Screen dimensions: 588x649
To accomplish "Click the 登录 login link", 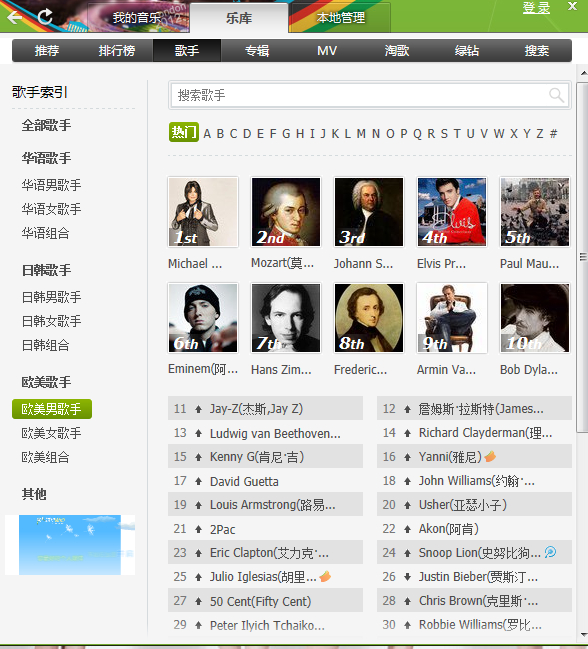I will pyautogui.click(x=536, y=8).
